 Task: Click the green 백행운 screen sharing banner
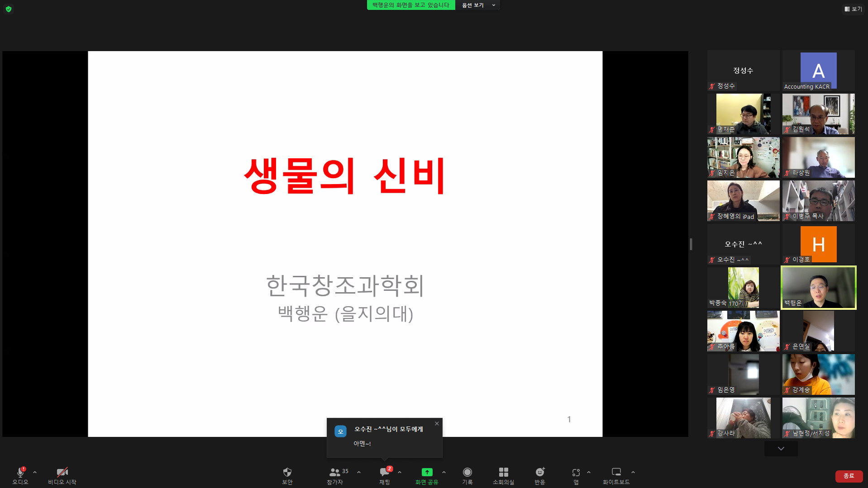[411, 5]
